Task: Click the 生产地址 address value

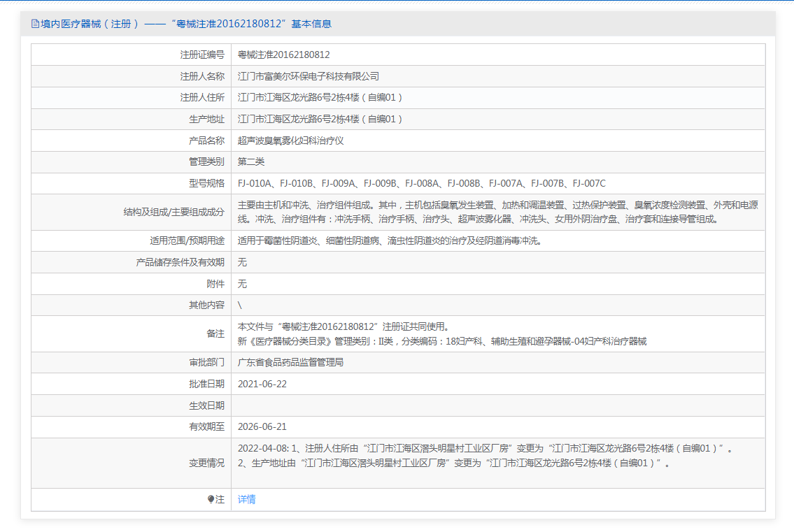Action: [320, 120]
